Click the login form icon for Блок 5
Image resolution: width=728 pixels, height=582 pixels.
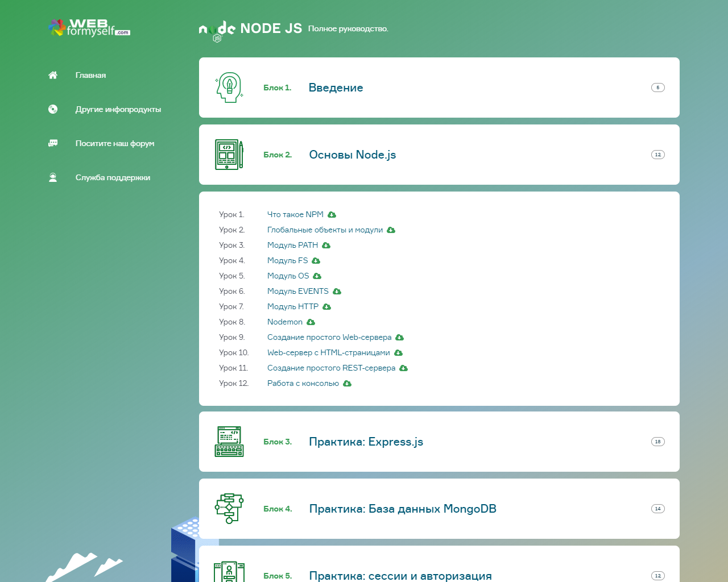229,572
